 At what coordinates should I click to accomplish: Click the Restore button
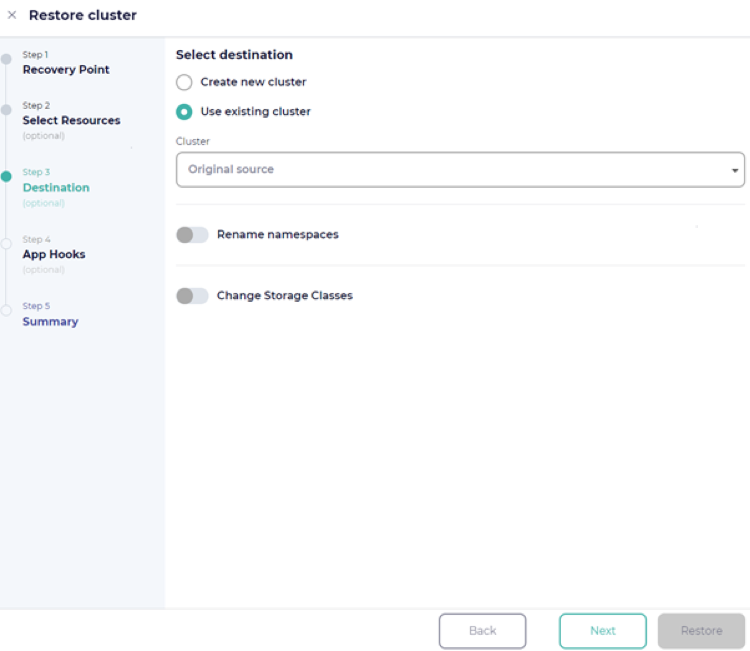click(701, 631)
